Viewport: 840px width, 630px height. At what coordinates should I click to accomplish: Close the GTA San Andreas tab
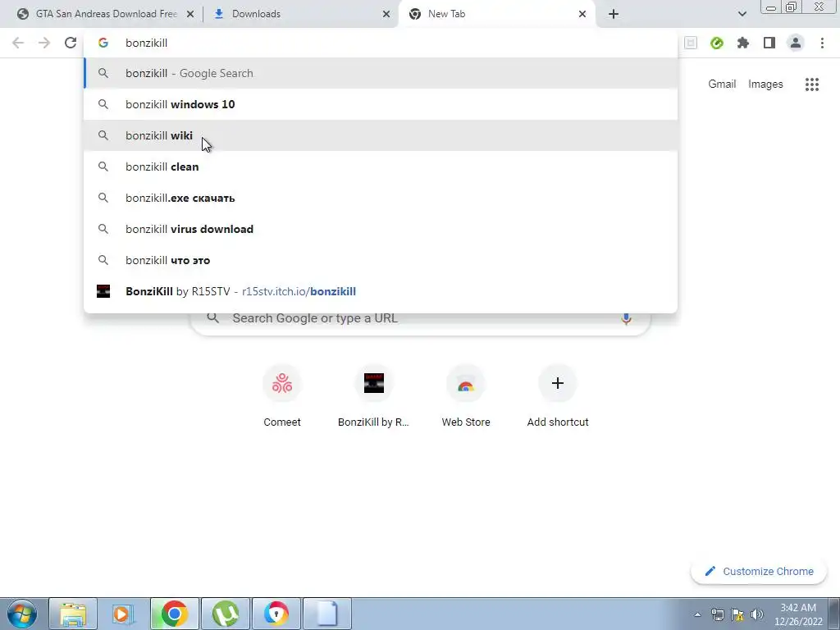click(190, 14)
